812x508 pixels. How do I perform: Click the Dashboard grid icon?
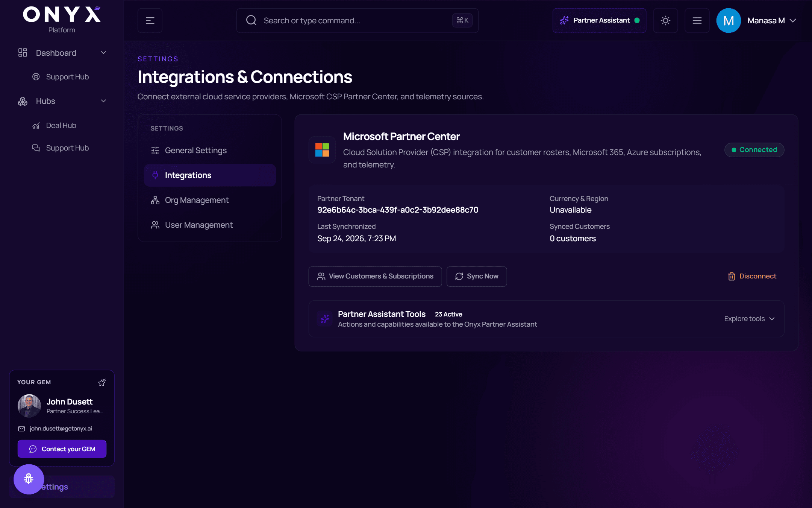pyautogui.click(x=23, y=53)
